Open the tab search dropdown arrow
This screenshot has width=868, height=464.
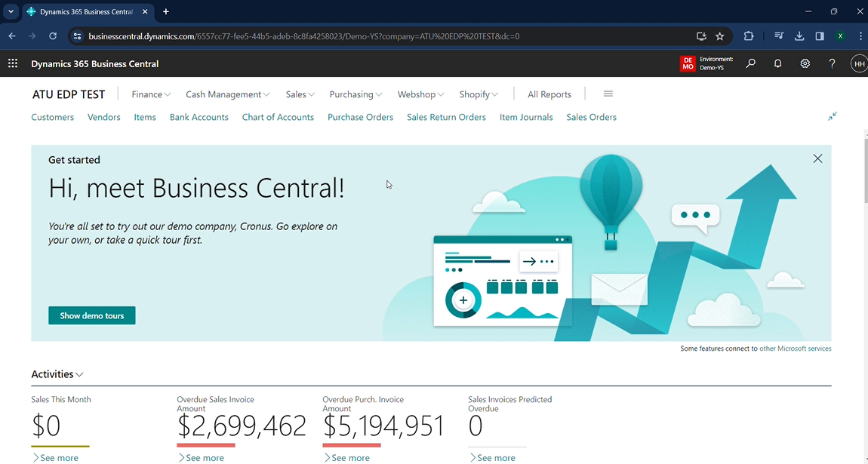11,11
